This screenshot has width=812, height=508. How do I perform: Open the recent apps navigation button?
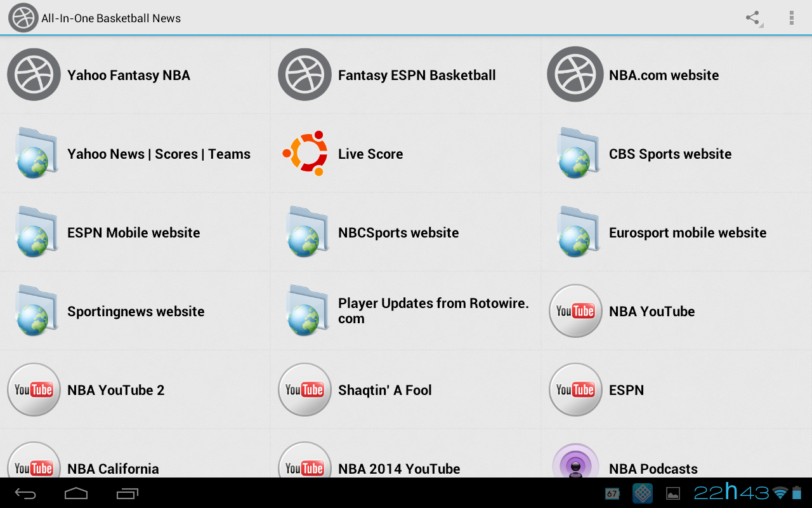[127, 493]
